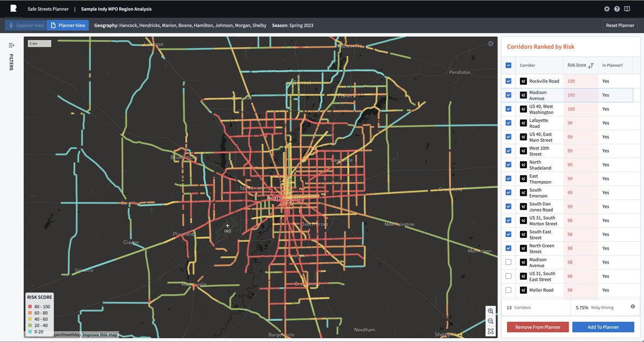Click info icon beside Risky Driving
Screen dimensions: 644x342
(x=633, y=307)
